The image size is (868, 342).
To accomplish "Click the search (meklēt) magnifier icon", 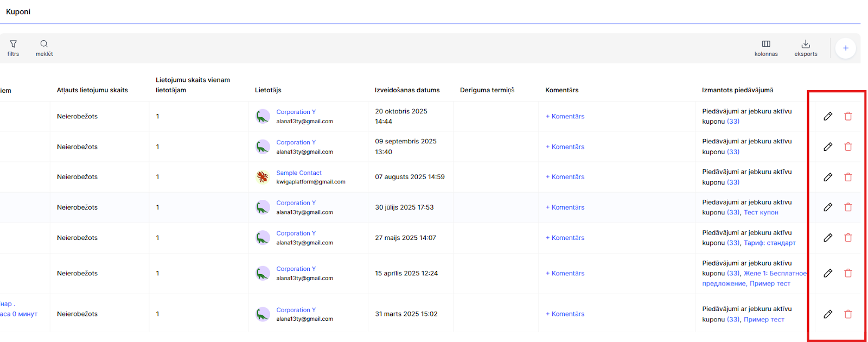I will 44,44.
